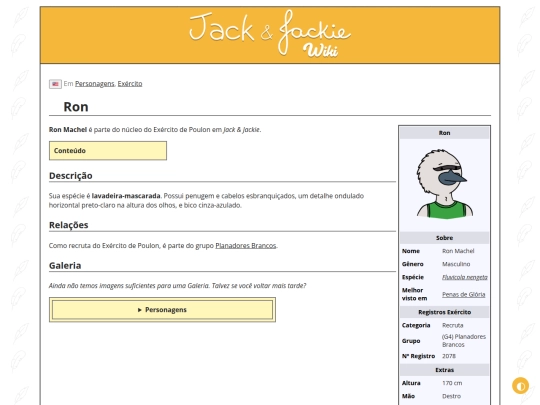Click the Sobre infobox header
The height and width of the screenshot is (405, 540).
tap(444, 238)
